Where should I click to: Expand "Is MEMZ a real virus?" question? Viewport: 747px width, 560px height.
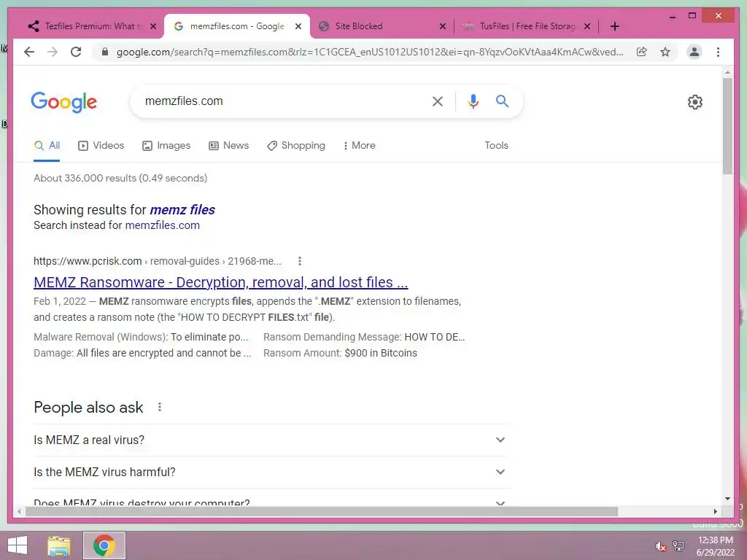pos(271,440)
